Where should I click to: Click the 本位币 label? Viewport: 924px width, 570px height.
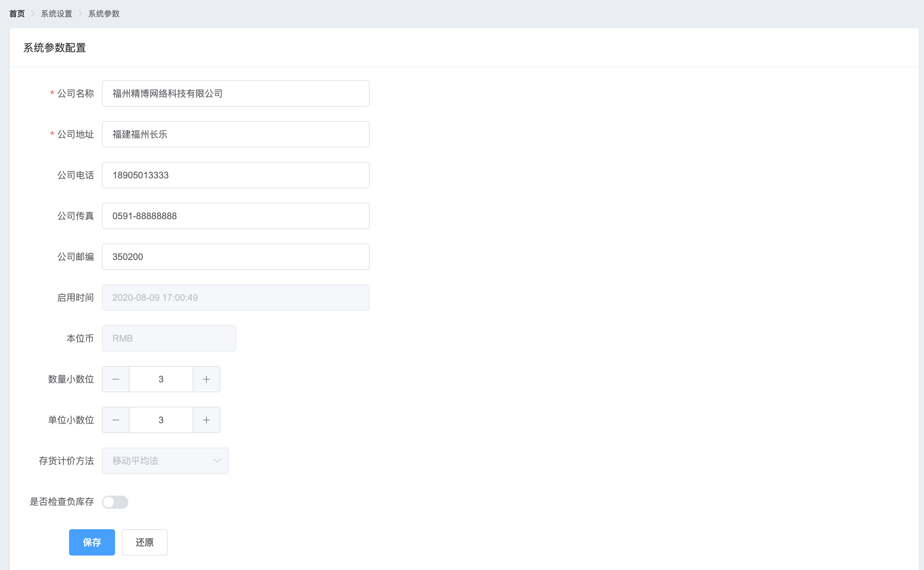pos(80,338)
